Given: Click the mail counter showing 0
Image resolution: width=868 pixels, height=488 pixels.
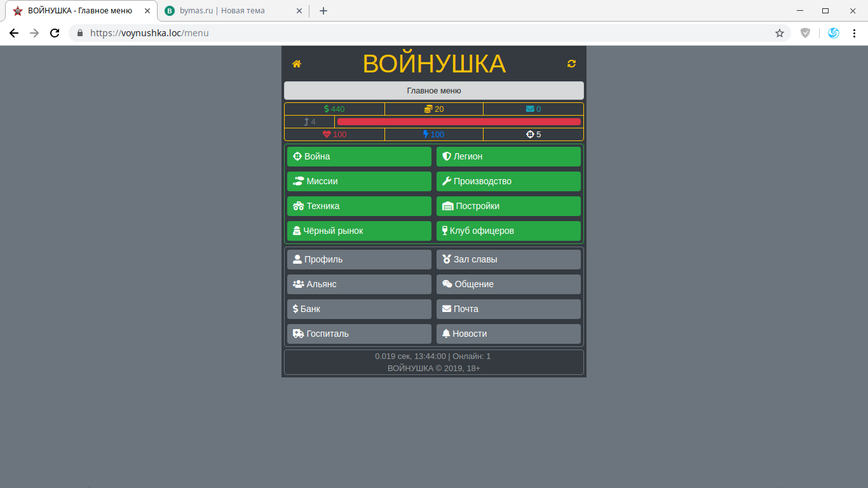Looking at the screenshot, I should coord(533,109).
